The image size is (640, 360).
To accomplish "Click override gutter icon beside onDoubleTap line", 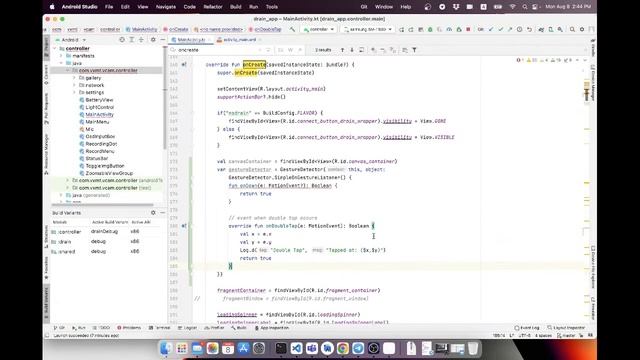I will point(184,226).
